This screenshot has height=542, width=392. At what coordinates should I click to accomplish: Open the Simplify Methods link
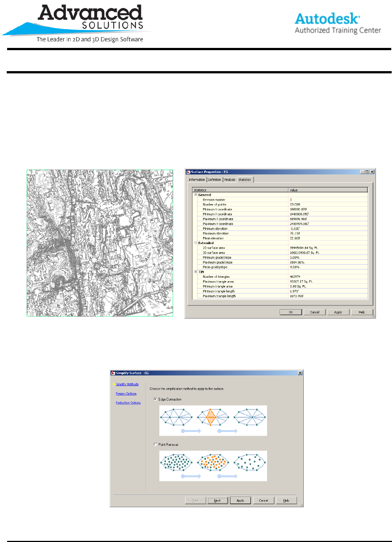pyautogui.click(x=127, y=384)
